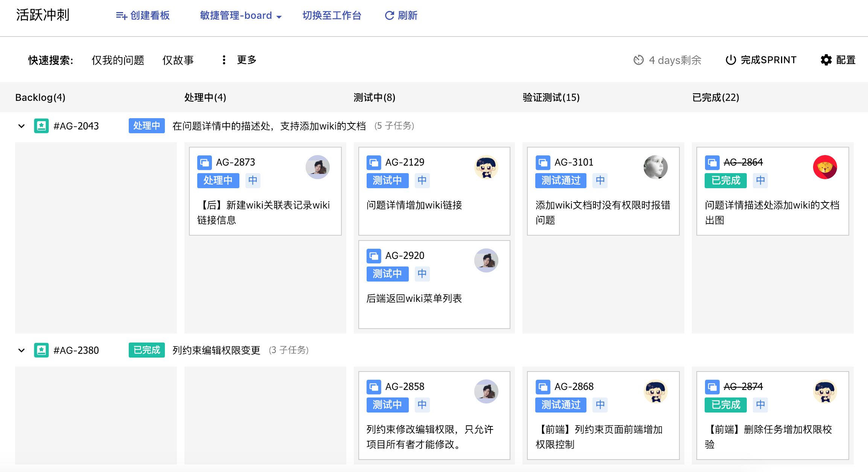Click card title 问题详情增加wiki链接

point(414,205)
